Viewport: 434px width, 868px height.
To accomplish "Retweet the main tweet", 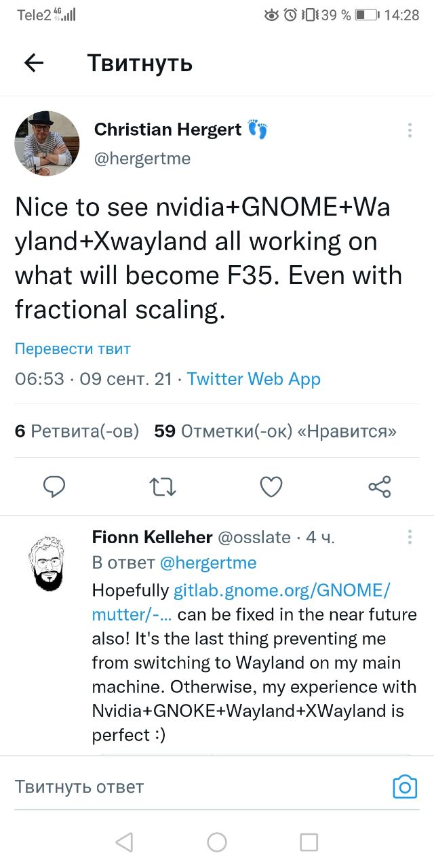I will [x=163, y=486].
